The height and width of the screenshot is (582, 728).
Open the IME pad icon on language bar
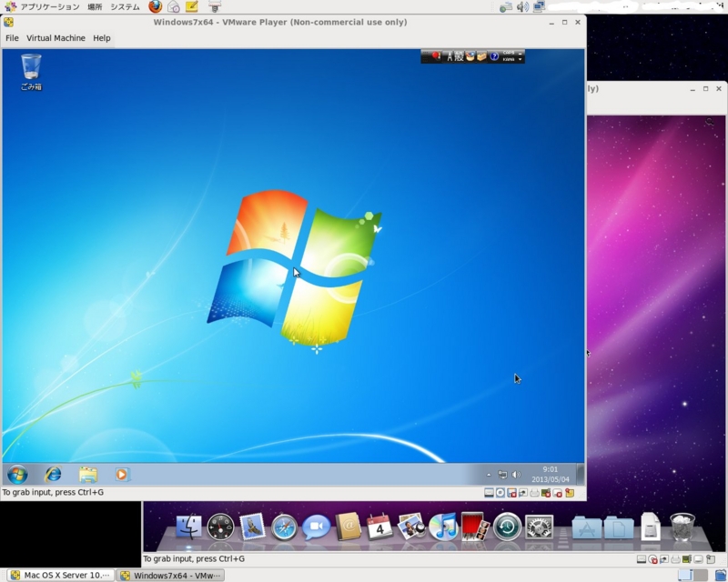tap(470, 56)
